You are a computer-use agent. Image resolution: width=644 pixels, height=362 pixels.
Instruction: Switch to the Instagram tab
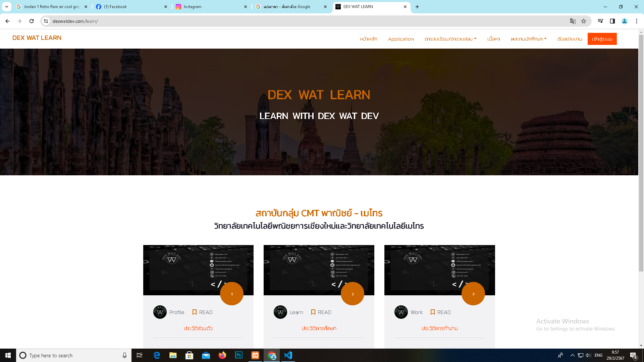click(211, 7)
